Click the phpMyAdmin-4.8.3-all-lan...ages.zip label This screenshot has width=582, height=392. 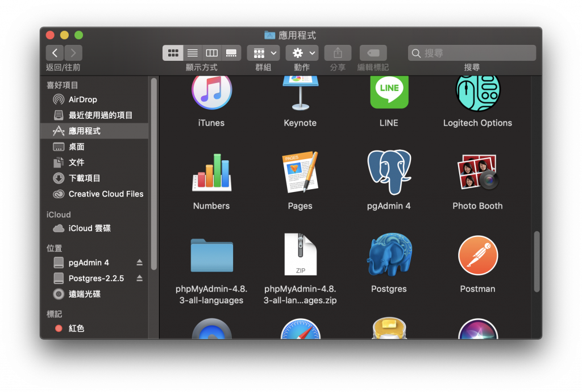[300, 294]
